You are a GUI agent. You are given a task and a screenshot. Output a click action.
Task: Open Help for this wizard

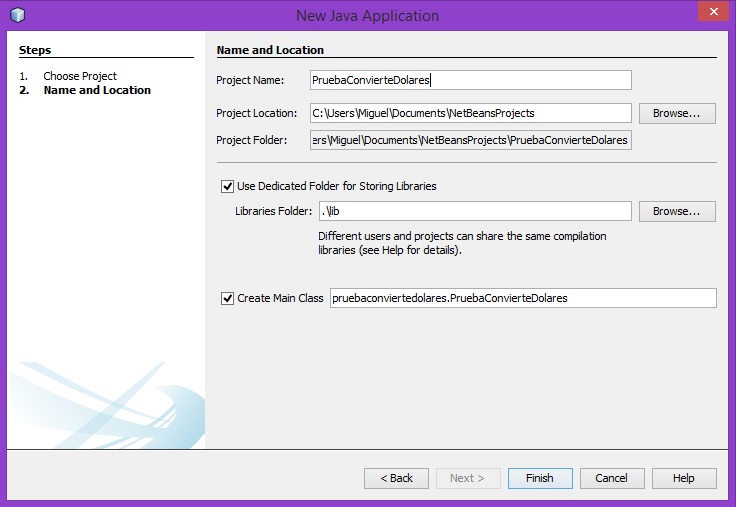[x=683, y=478]
